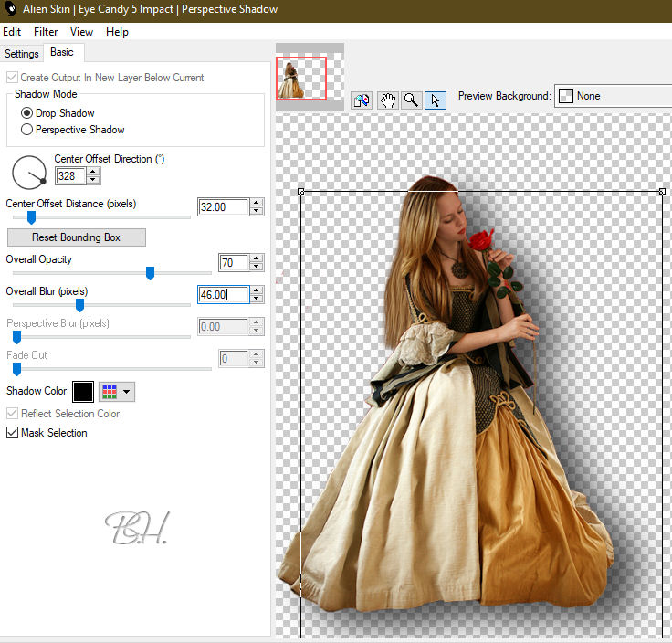
Task: Open the shadow color palette grid
Action: (x=116, y=392)
